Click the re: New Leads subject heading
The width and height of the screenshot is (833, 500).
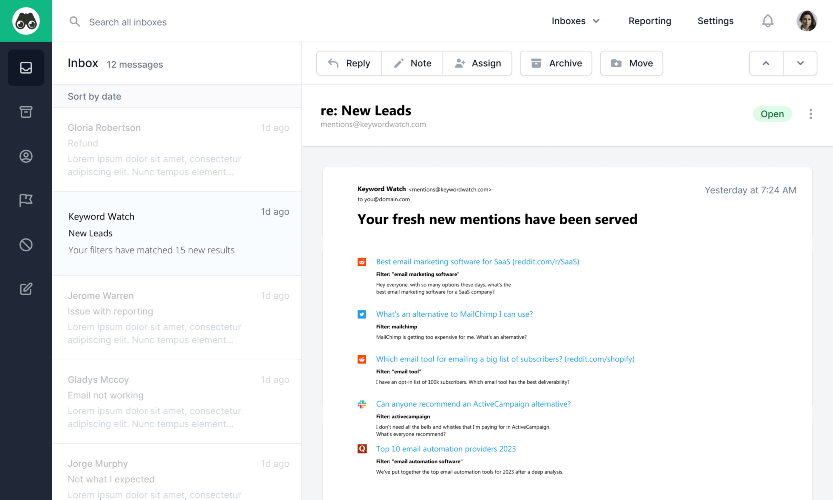click(366, 111)
